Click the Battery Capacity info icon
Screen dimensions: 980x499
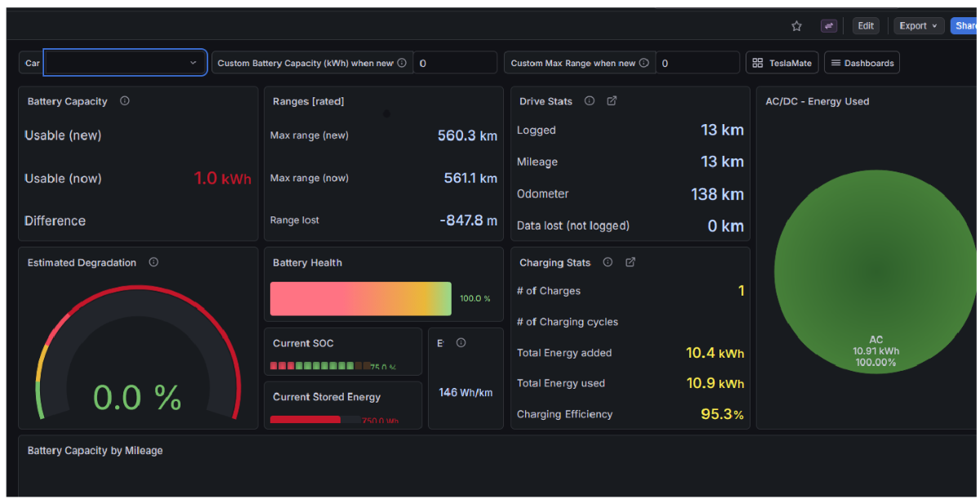(125, 101)
